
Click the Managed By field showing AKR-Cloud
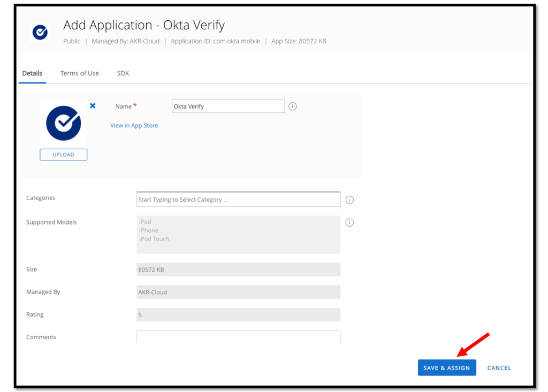click(x=238, y=292)
